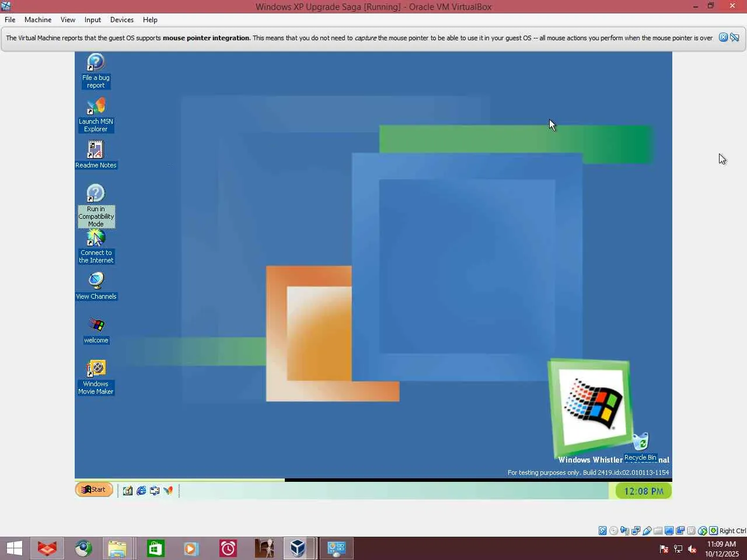The width and height of the screenshot is (747, 560).
Task: Click the mouse integration status indicator
Action: coord(702,530)
